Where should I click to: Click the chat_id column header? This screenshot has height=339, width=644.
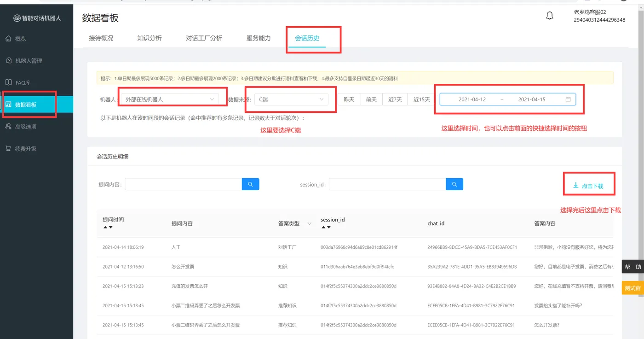point(436,223)
